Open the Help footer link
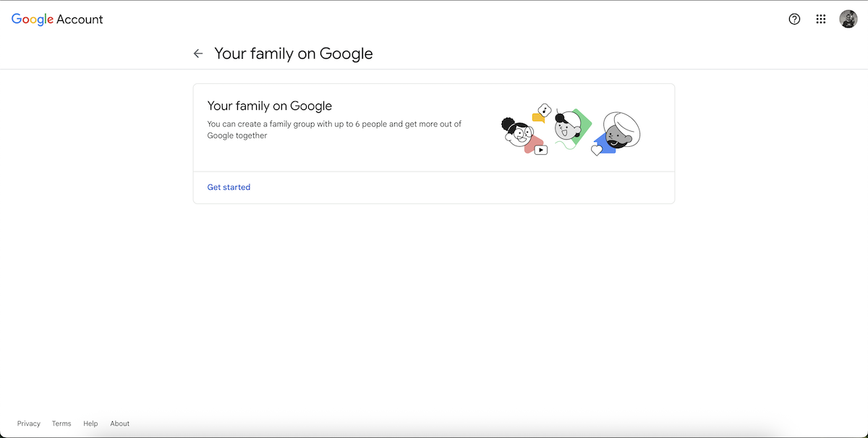This screenshot has width=868, height=438. point(90,424)
